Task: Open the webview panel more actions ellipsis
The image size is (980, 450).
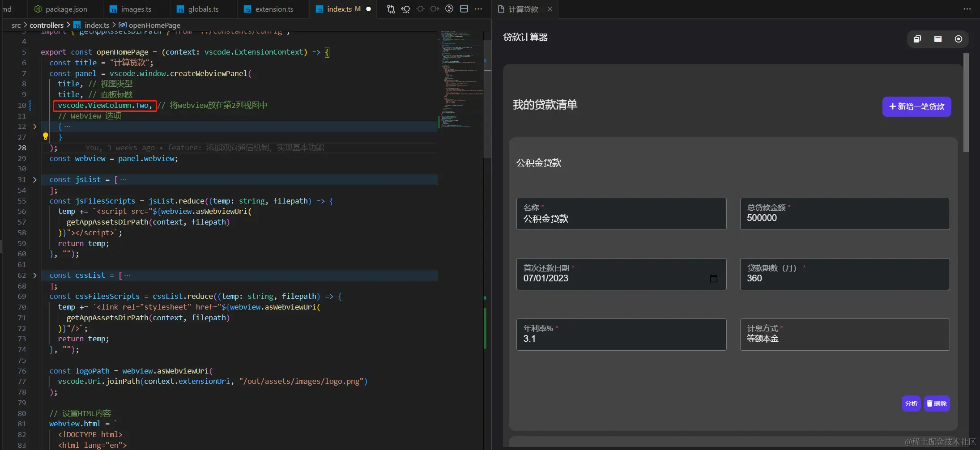Action: pos(967,9)
